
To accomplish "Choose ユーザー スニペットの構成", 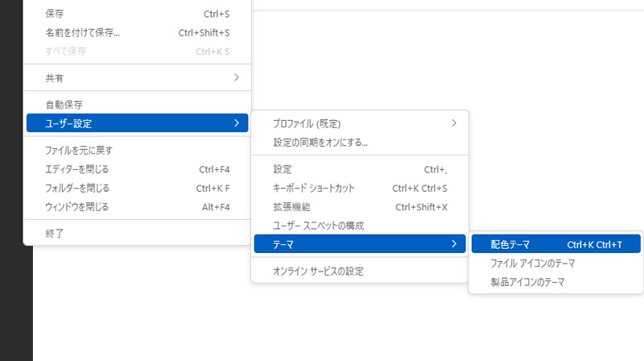I will pyautogui.click(x=360, y=226).
